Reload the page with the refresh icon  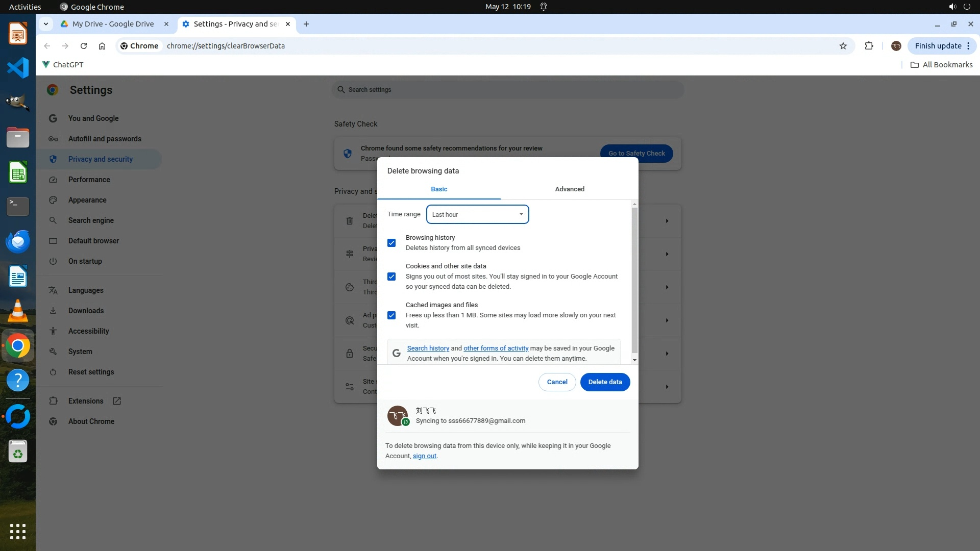pyautogui.click(x=84, y=46)
